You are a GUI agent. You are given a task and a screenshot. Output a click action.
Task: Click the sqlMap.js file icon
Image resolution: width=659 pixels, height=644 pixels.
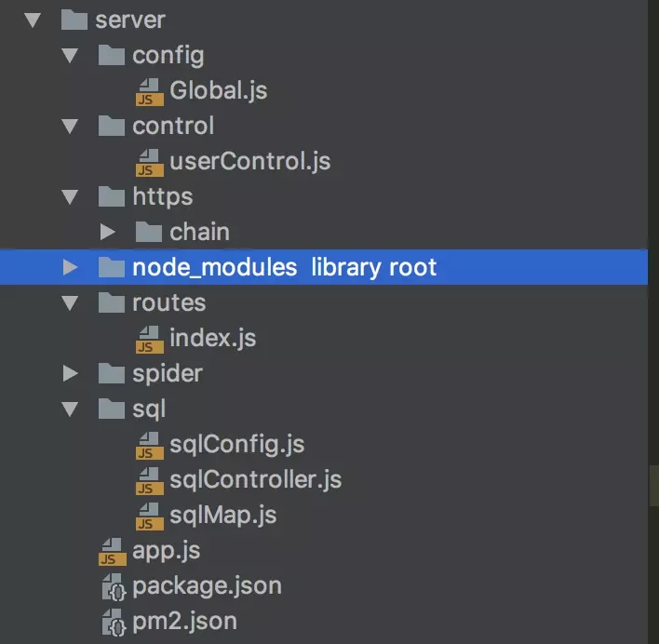coord(150,517)
